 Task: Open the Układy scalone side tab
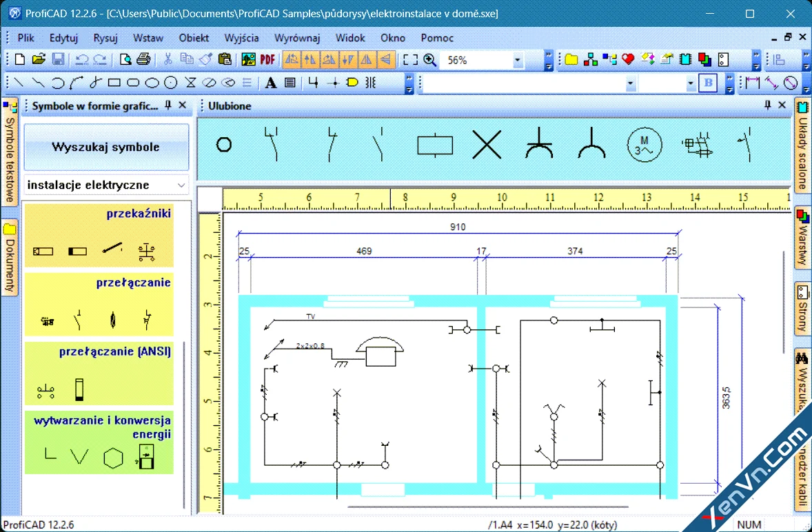(802, 147)
